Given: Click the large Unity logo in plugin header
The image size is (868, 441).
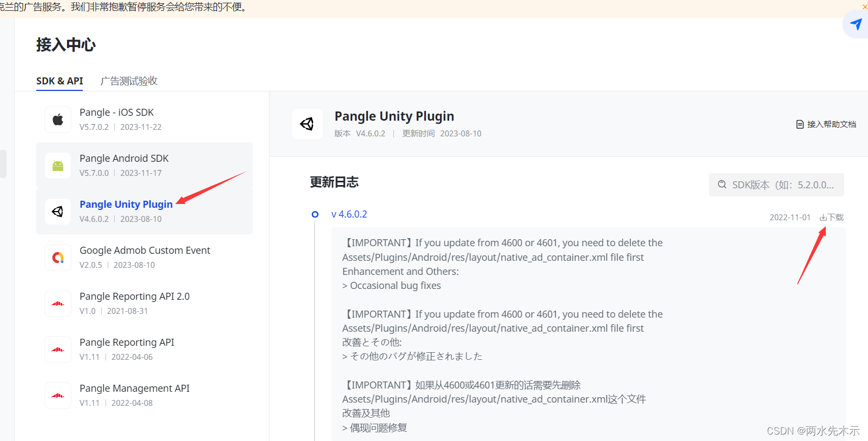Looking at the screenshot, I should pyautogui.click(x=307, y=124).
